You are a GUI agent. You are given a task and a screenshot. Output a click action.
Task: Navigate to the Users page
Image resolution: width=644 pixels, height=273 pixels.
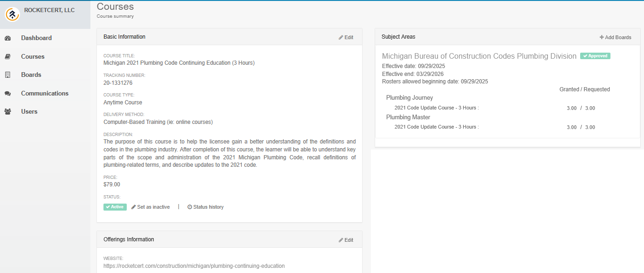click(x=29, y=112)
